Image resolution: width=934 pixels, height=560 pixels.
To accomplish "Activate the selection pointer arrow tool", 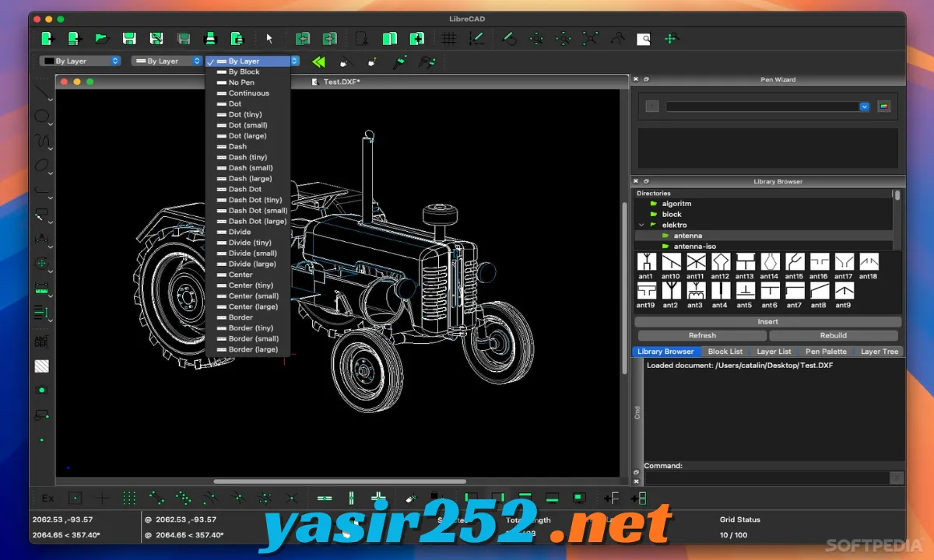I will (x=269, y=37).
